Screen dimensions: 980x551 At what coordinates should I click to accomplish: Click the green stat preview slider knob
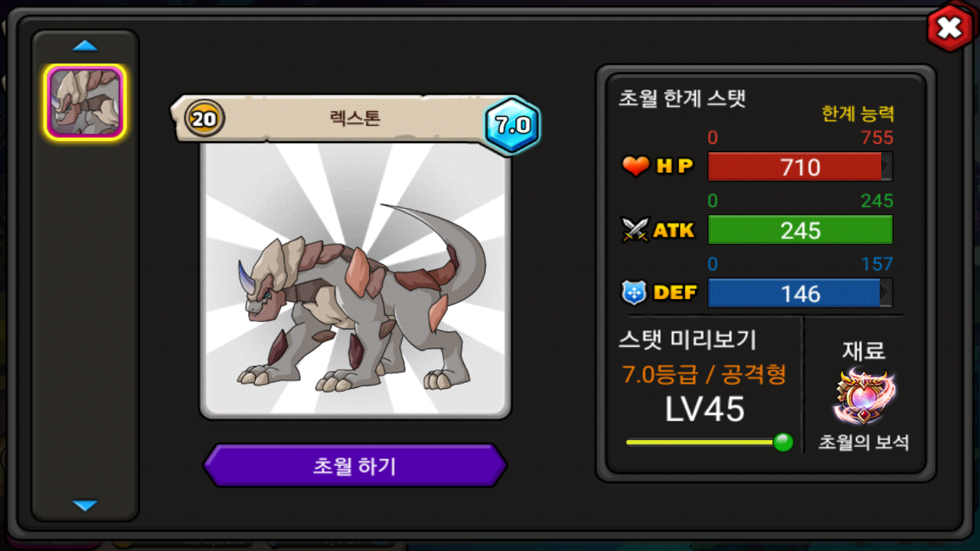(x=782, y=442)
